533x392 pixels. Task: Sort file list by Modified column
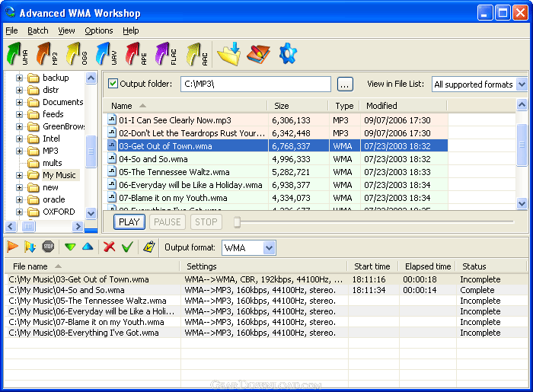pyautogui.click(x=403, y=106)
